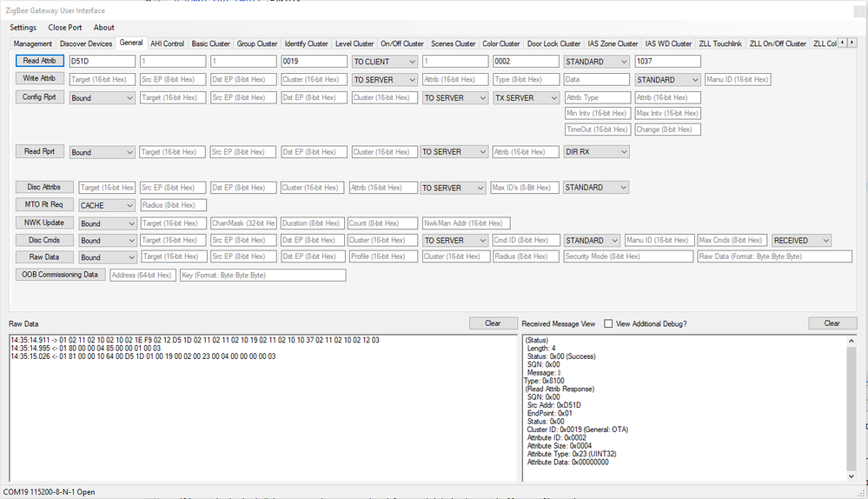Switch to the IAS Zone Cluster tab
868x499 pixels.
(x=613, y=43)
